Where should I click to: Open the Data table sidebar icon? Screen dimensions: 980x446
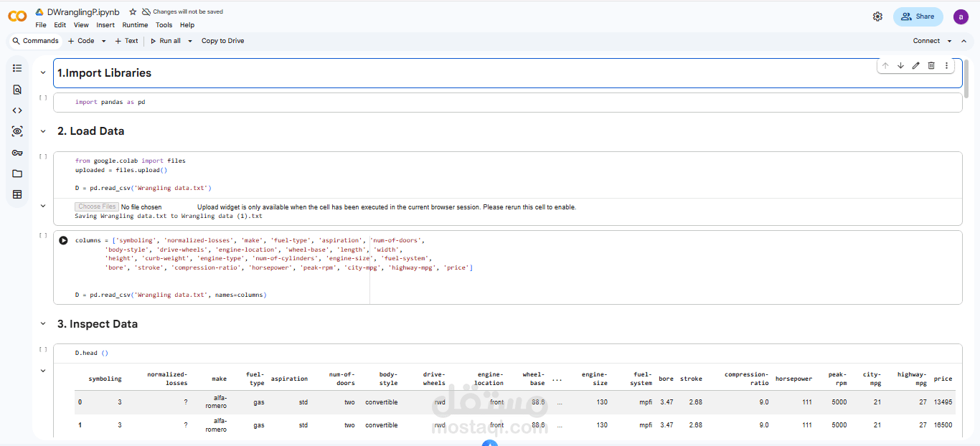click(x=17, y=194)
